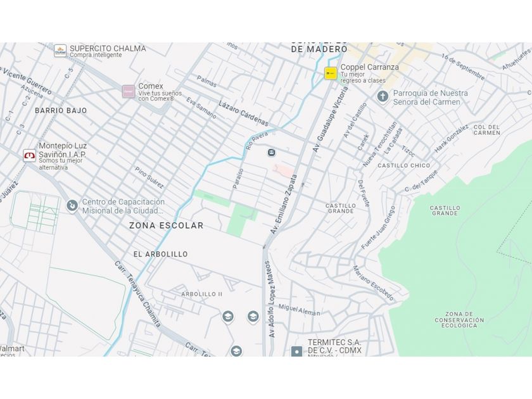Click the Supercito Chalma store icon
Image resolution: width=532 pixels, height=399 pixels.
(x=60, y=51)
